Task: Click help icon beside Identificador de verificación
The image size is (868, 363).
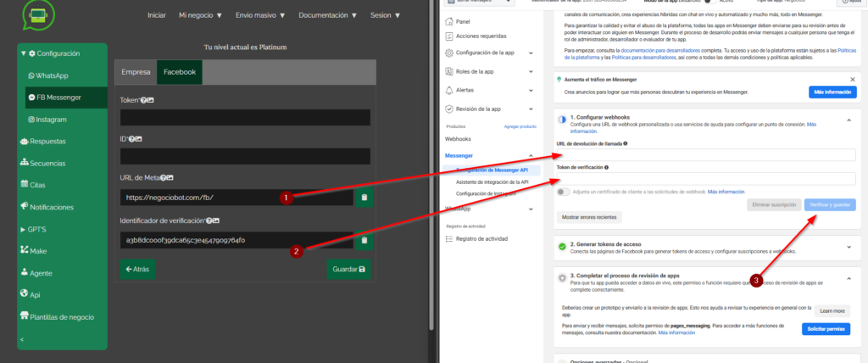Action: 209,221
